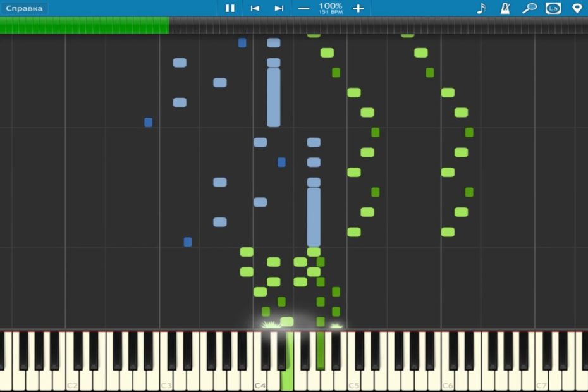Seek to unplayed gray part of timeline
Image resolution: width=588 pixels, height=392 pixels.
pos(379,25)
